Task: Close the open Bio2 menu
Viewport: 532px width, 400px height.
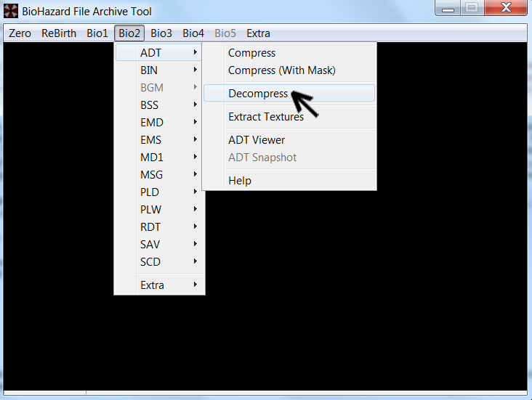Action: click(129, 33)
